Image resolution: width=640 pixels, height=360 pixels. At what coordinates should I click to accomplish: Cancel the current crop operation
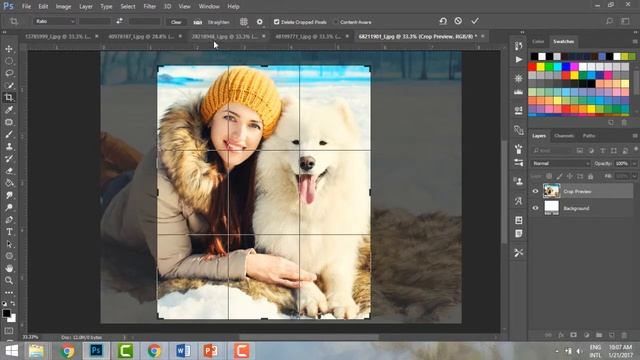tap(458, 21)
